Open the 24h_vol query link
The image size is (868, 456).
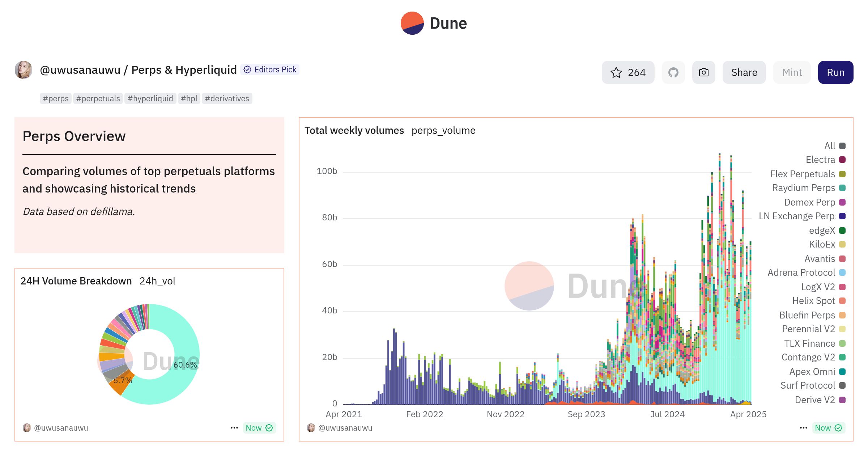157,281
